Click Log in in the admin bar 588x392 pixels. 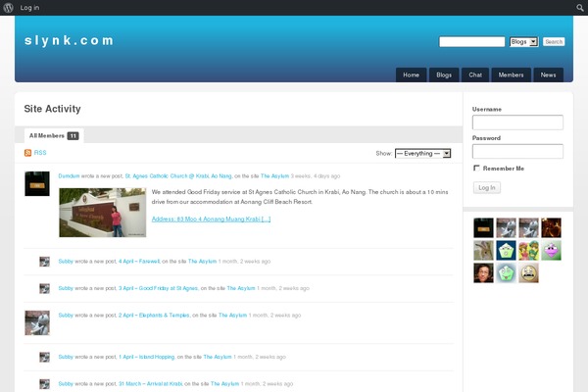[x=29, y=8]
